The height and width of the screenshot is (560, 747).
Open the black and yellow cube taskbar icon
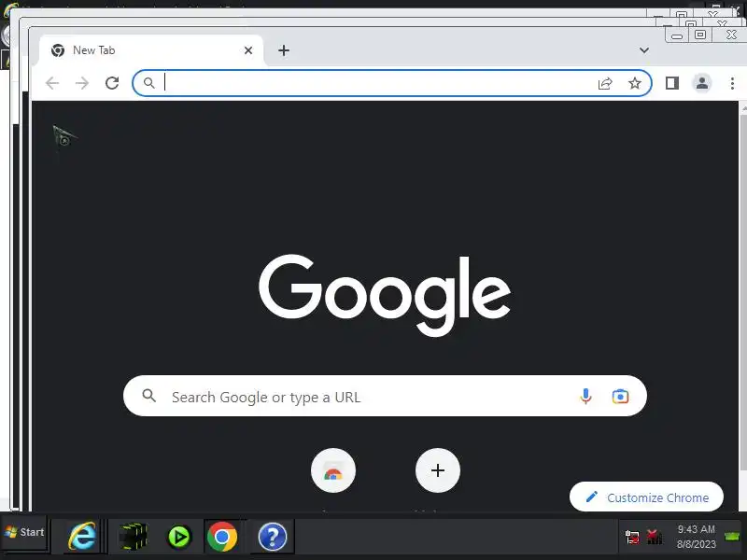[133, 537]
